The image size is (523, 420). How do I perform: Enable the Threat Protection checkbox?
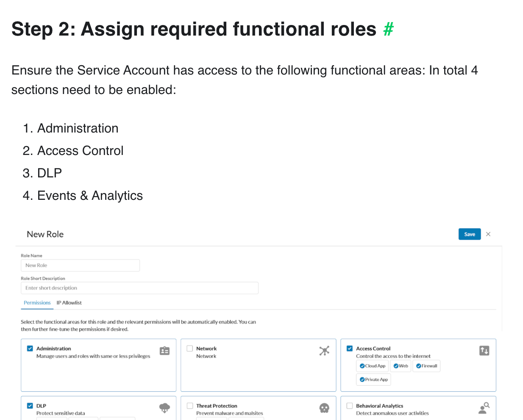pyautogui.click(x=190, y=406)
